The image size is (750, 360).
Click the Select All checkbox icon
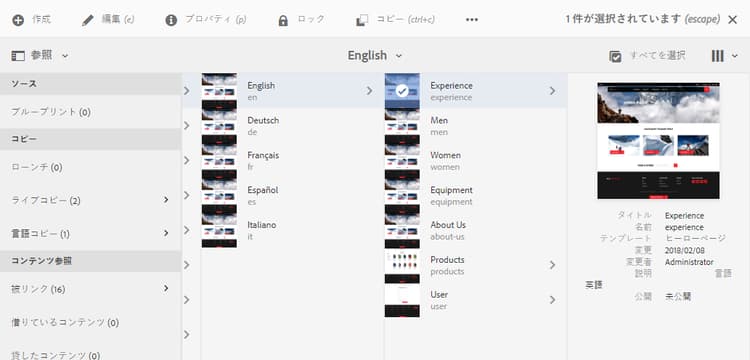point(615,56)
